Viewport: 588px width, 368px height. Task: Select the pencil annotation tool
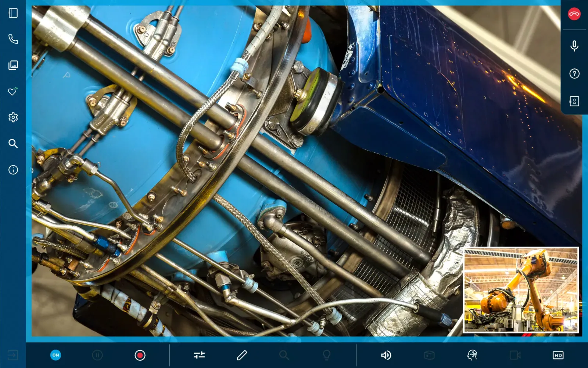pyautogui.click(x=242, y=355)
